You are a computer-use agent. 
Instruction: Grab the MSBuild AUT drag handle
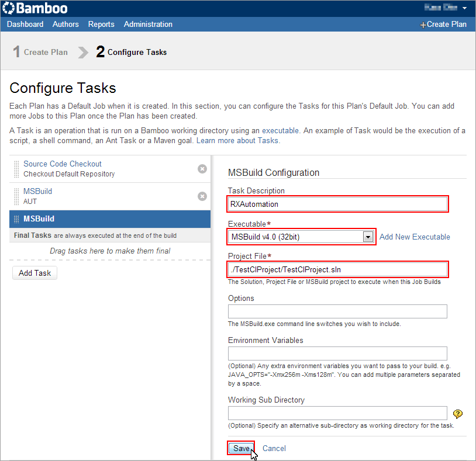(x=16, y=196)
